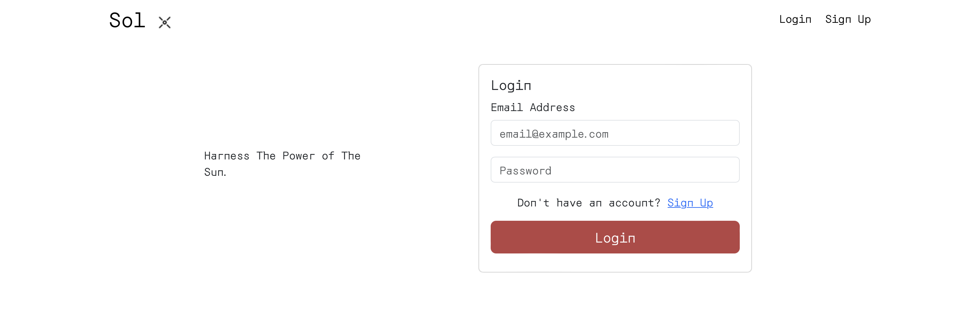Click the "Login" heading inside the card
Screen dimensions: 980x325
[x=510, y=86]
